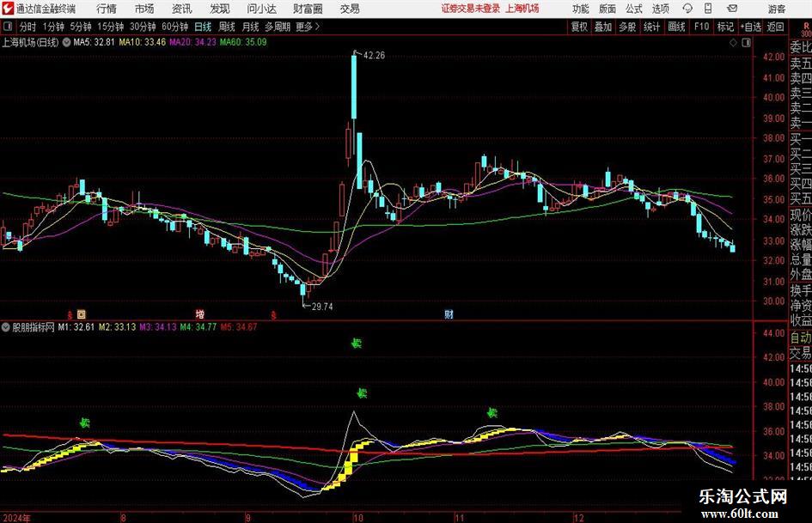
Task: Open the 问小达 menu
Action: click(261, 9)
